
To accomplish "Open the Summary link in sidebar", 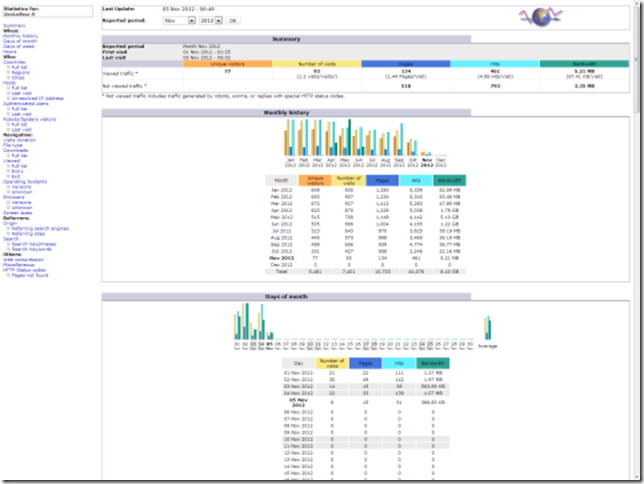I will pos(14,25).
